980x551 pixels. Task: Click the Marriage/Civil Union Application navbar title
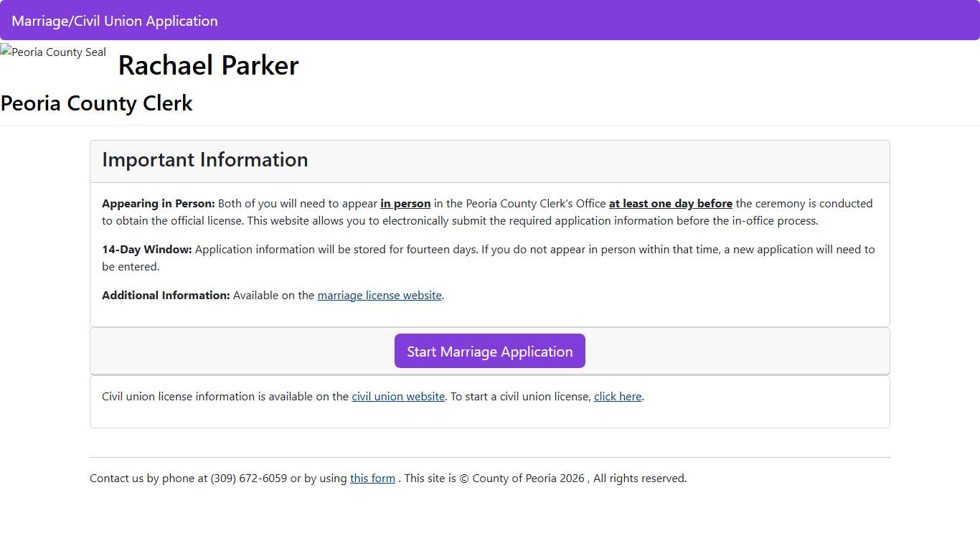[115, 21]
